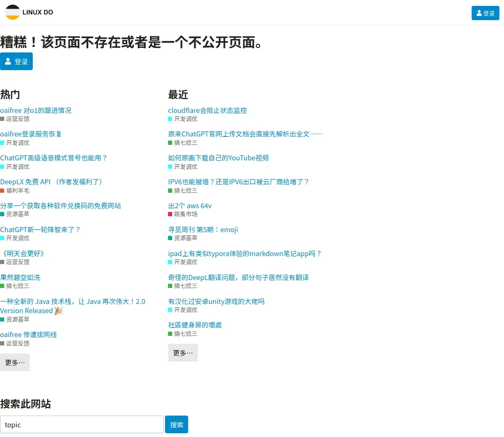This screenshot has width=504, height=437.
Task: Open topic 社區健身房的壞處
Action: (195, 325)
